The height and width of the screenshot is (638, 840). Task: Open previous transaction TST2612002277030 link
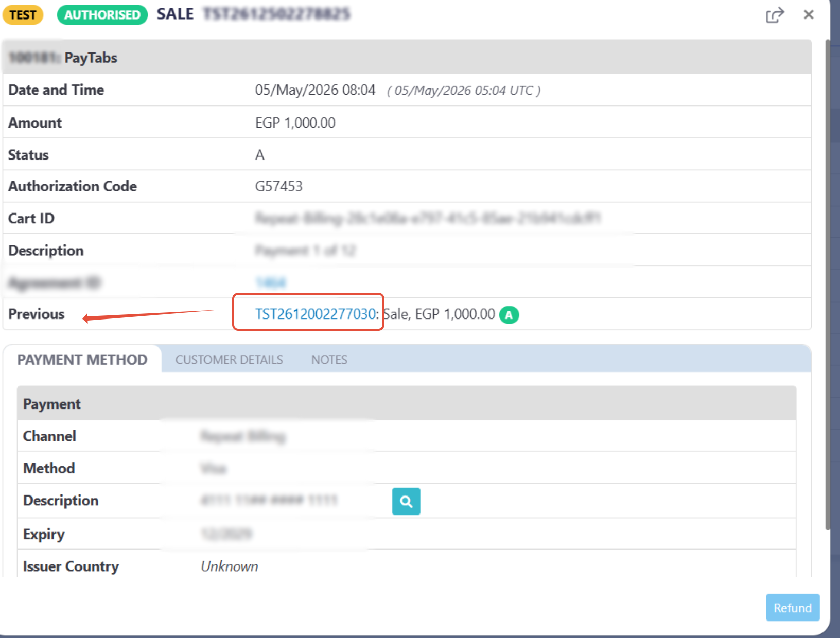[316, 314]
